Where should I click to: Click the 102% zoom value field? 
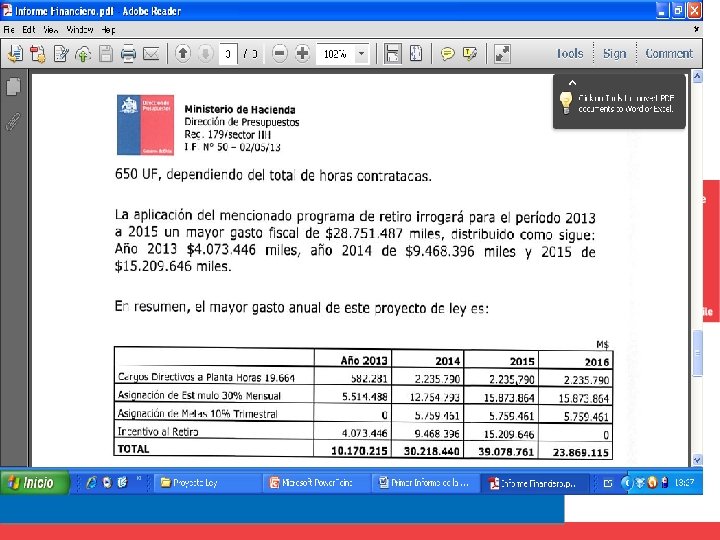pyautogui.click(x=336, y=54)
